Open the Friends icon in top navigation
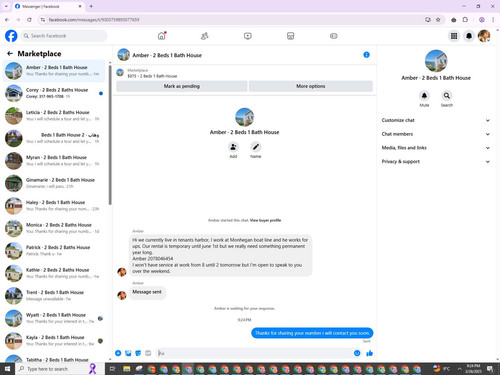The width and height of the screenshot is (500, 375). (x=205, y=36)
